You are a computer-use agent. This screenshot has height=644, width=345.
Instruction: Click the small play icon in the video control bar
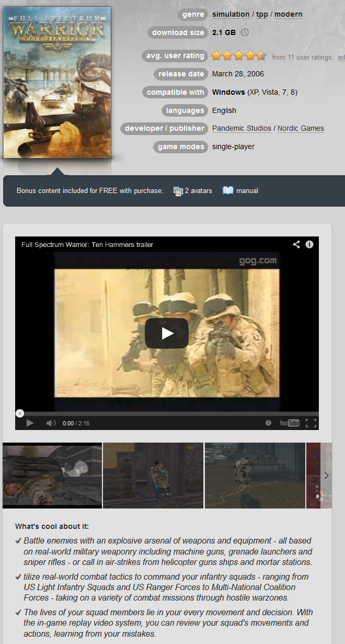tap(30, 423)
